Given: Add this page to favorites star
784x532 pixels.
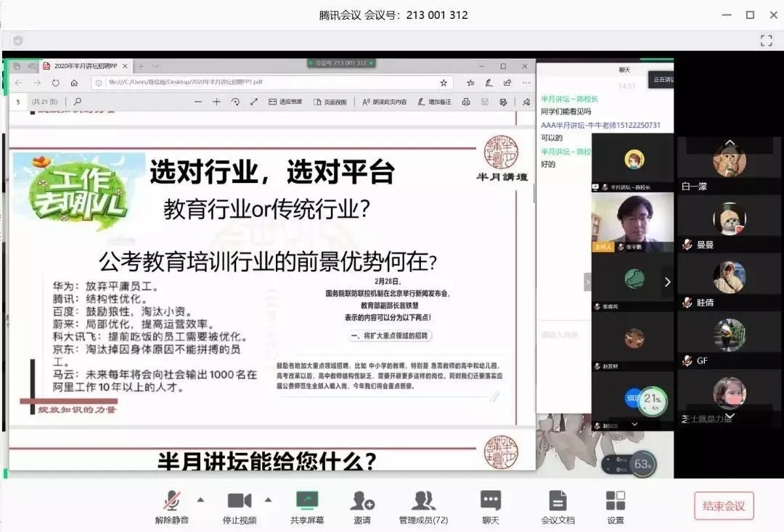Looking at the screenshot, I should pos(444,83).
